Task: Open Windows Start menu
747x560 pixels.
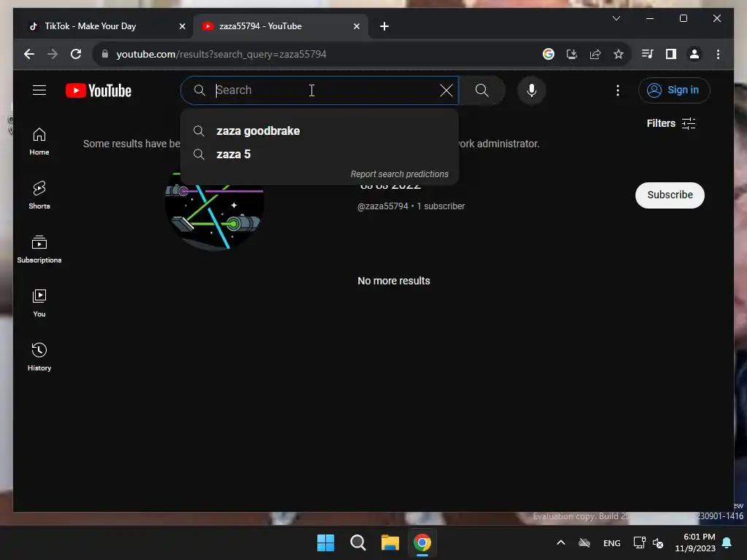Action: 326,542
